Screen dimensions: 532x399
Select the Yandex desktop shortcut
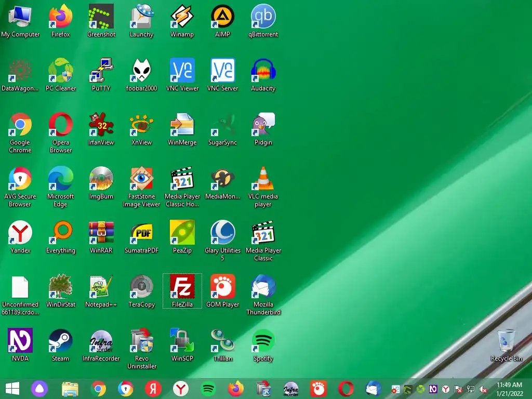coord(20,236)
